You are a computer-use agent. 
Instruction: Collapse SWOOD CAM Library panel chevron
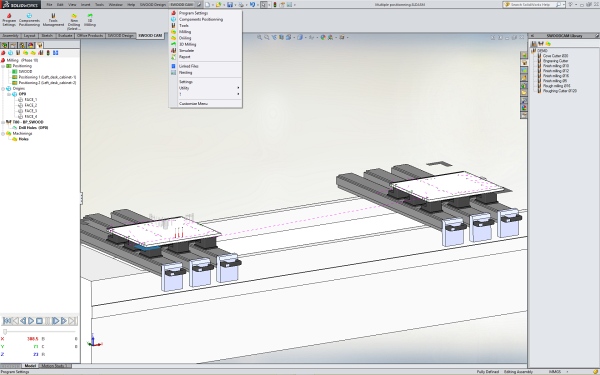pos(532,36)
